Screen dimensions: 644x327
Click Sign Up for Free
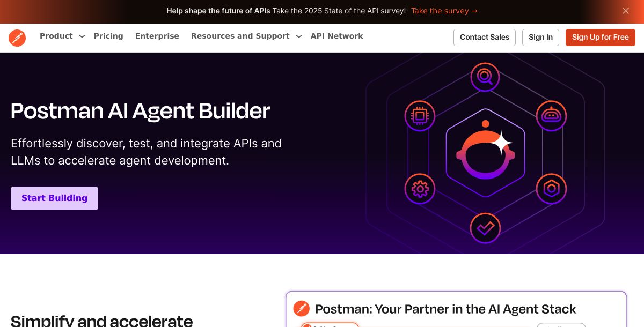(601, 38)
